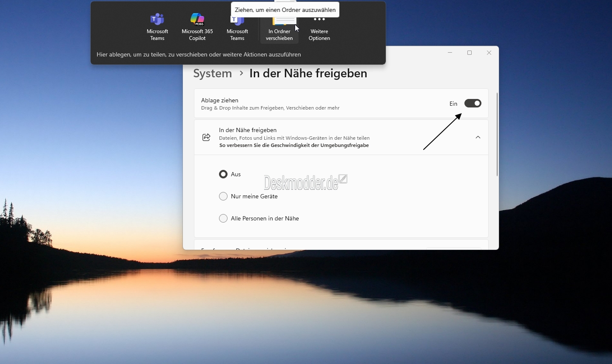Click the Settings page vertical scrollbar
Image resolution: width=612 pixels, height=364 pixels.
[497, 134]
